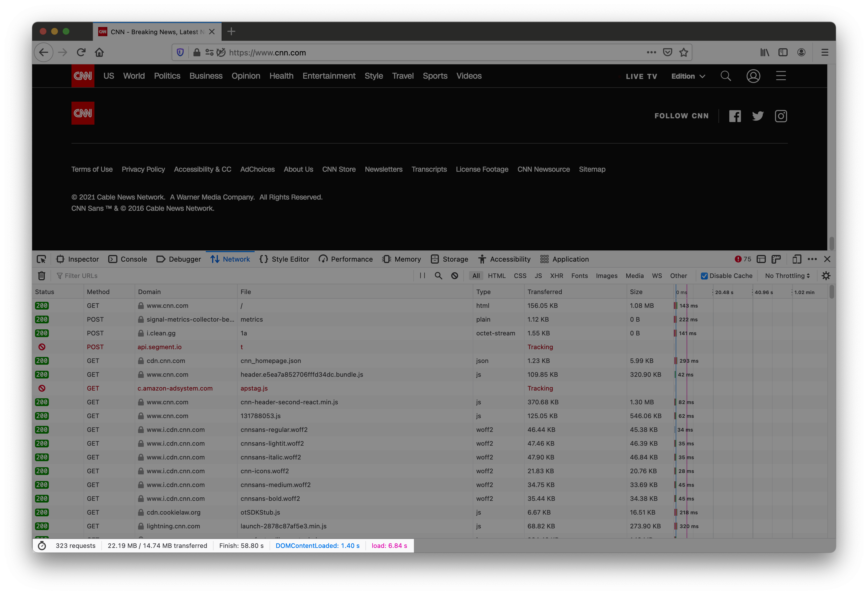This screenshot has height=595, width=868.
Task: Visit CNN Twitter page icon
Action: click(758, 116)
